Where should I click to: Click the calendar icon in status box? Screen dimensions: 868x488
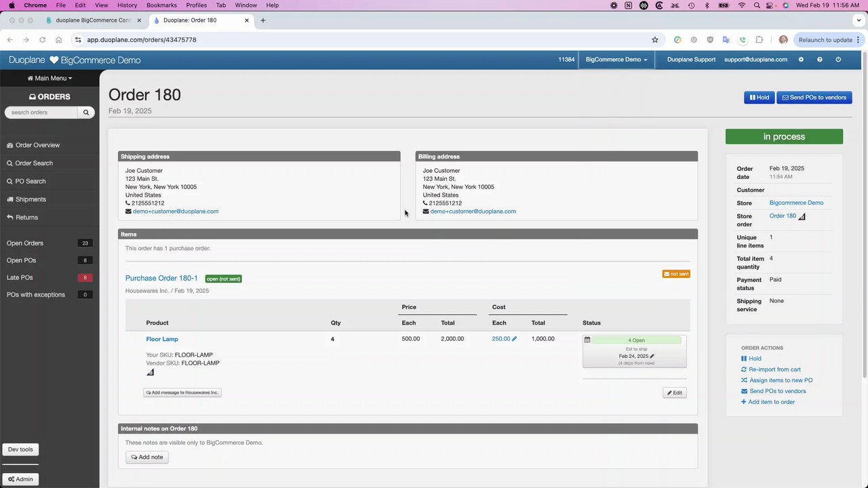(x=587, y=340)
